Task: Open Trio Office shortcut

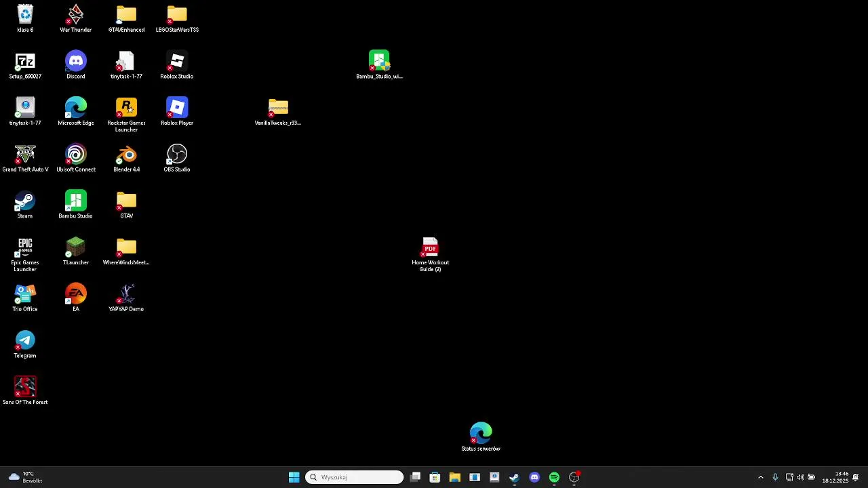Action: [25, 298]
